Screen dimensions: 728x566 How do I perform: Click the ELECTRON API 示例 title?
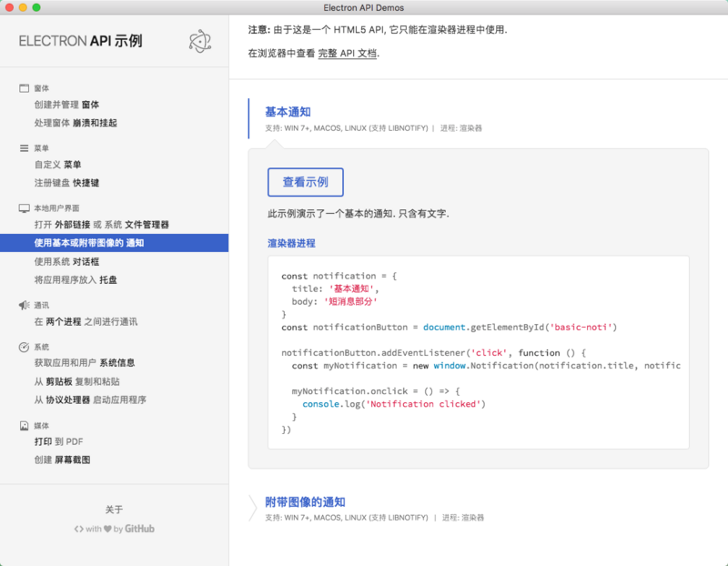pyautogui.click(x=80, y=41)
